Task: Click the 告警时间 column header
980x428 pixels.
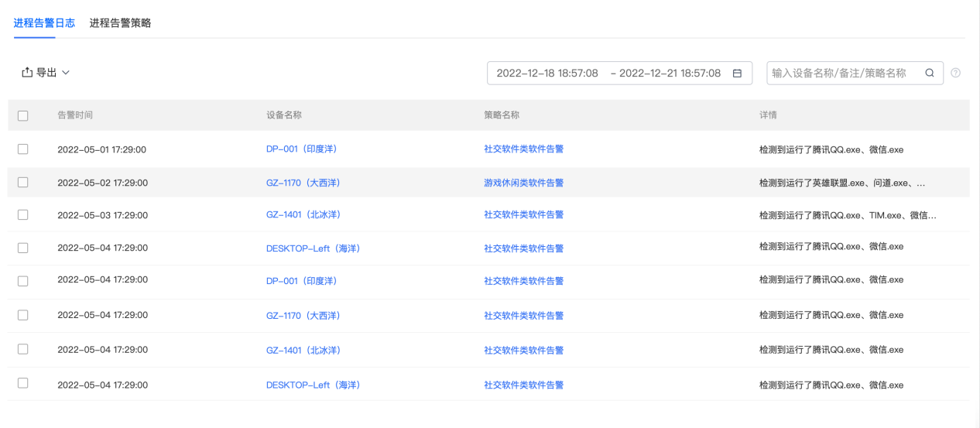Action: (75, 115)
